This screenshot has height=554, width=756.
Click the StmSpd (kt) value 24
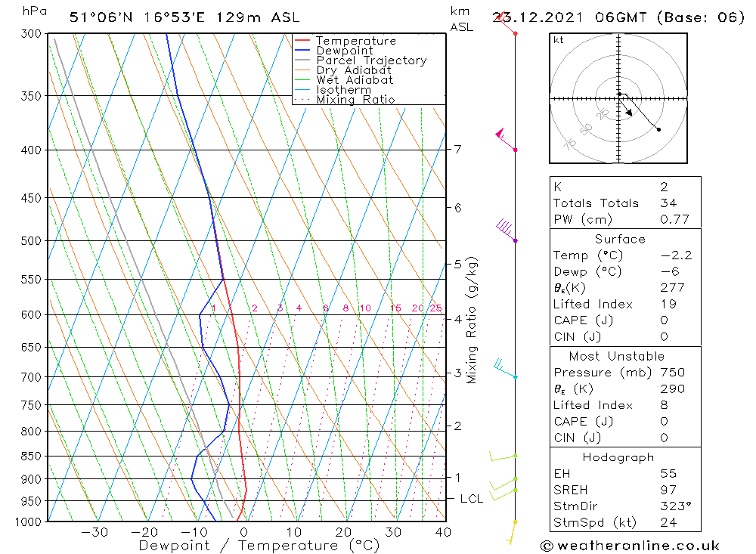pyautogui.click(x=668, y=523)
